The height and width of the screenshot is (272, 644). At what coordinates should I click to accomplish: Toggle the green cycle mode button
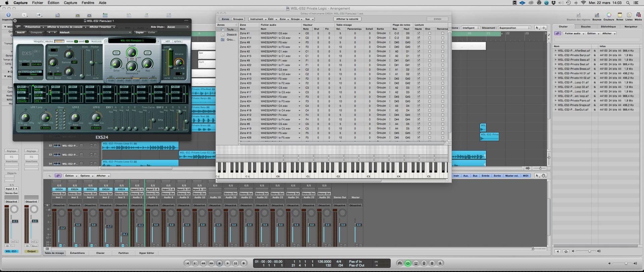[408, 263]
